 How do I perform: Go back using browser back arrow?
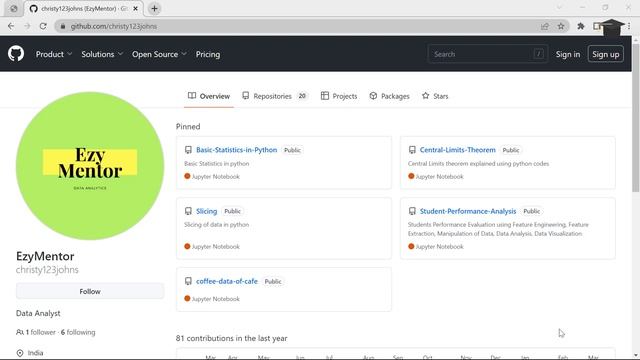[x=11, y=26]
